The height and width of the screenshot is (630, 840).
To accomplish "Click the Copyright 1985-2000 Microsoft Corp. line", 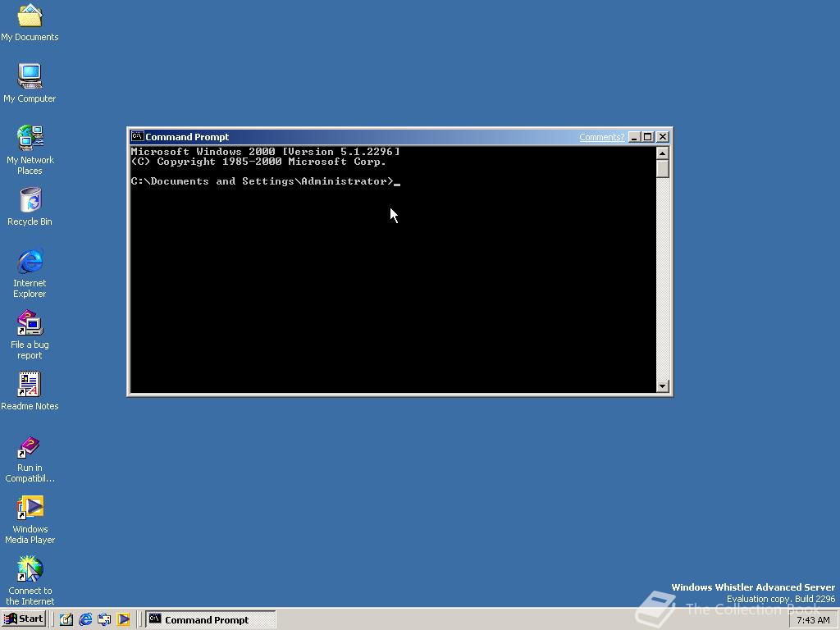I will tap(258, 162).
